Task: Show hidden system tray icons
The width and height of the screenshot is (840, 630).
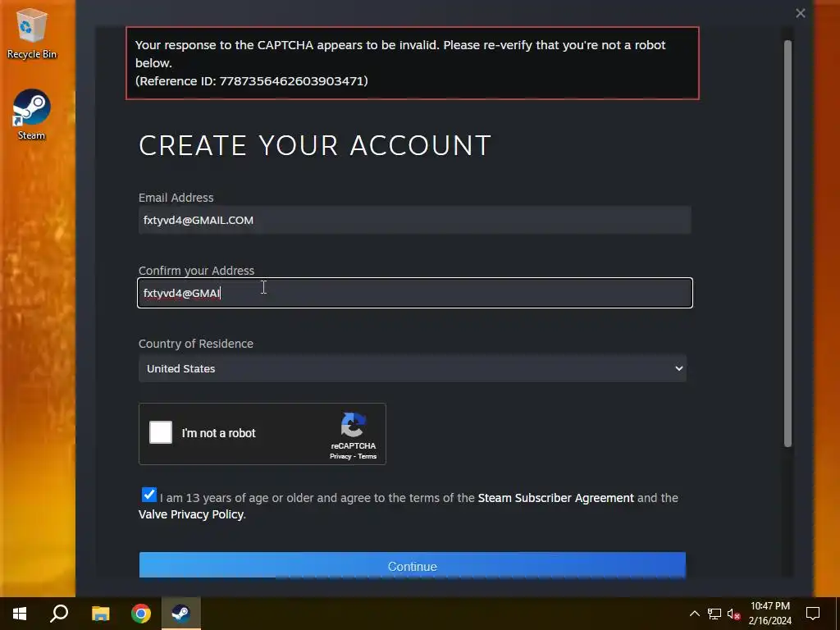Action: (x=694, y=614)
